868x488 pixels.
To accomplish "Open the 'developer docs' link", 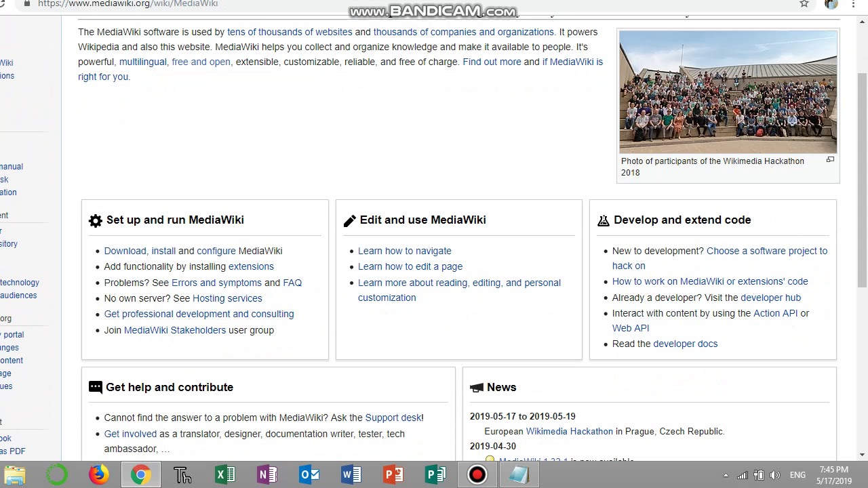I will tap(685, 344).
